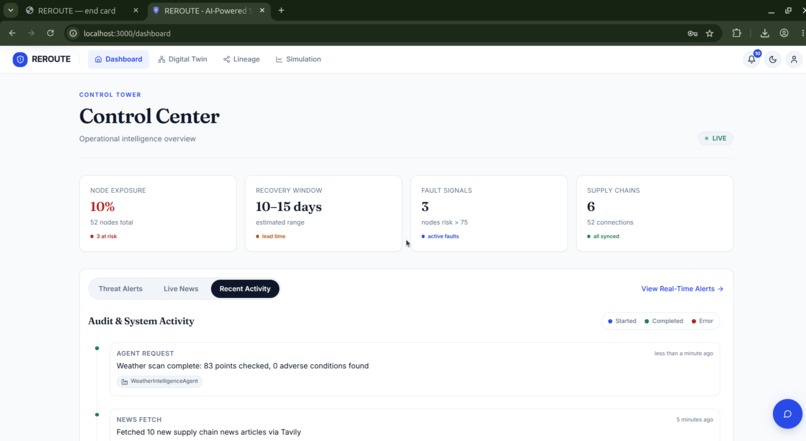Image resolution: width=806 pixels, height=441 pixels.
Task: Click the Control Center heading
Action: pyautogui.click(x=150, y=116)
